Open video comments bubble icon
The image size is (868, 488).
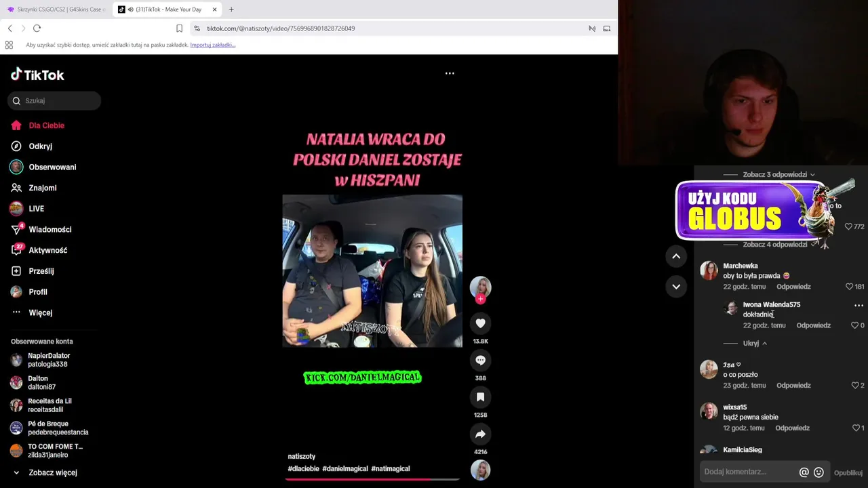click(480, 360)
